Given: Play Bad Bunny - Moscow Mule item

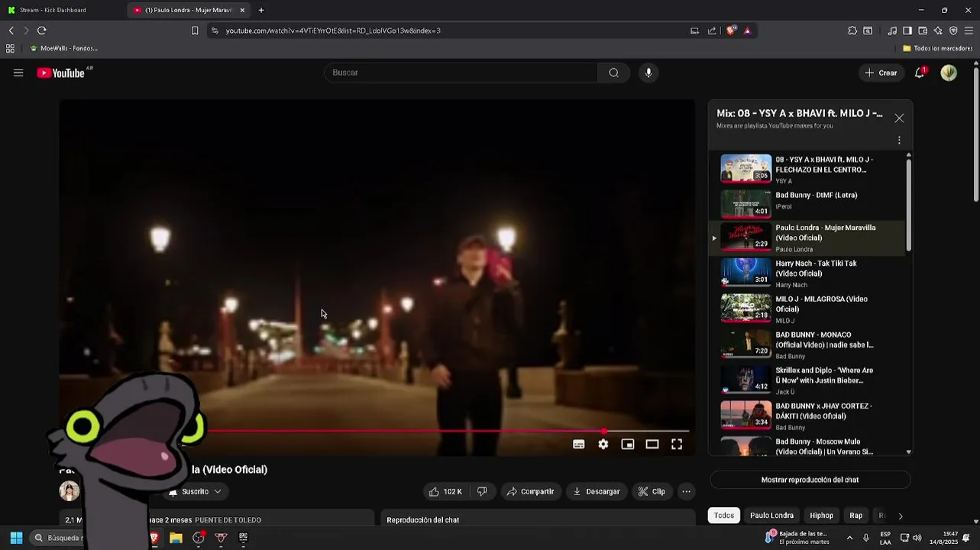Looking at the screenshot, I should click(808, 446).
